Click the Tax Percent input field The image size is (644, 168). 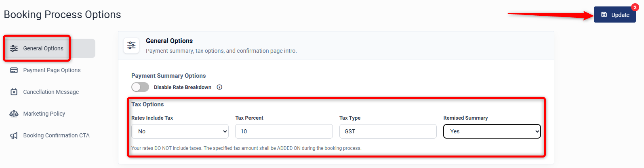[x=284, y=131]
